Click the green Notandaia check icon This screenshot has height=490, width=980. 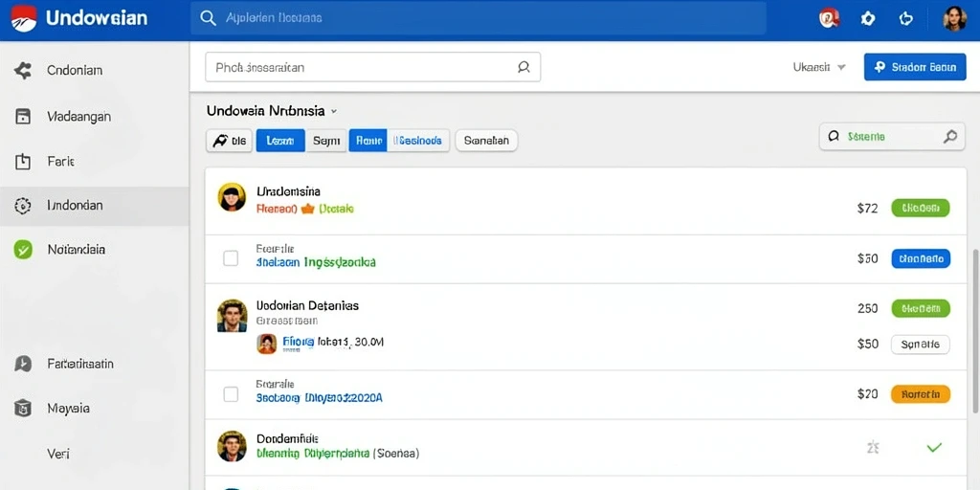coord(23,250)
